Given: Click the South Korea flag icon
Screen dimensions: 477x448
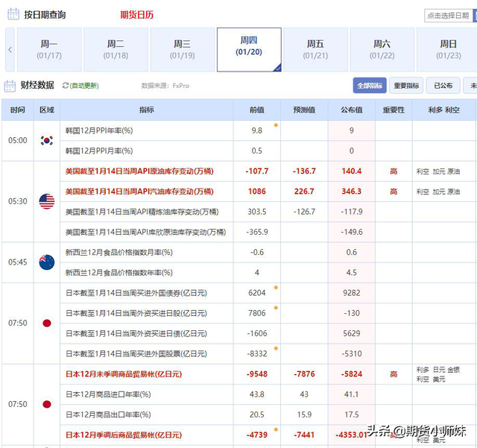Looking at the screenshot, I should [x=47, y=140].
